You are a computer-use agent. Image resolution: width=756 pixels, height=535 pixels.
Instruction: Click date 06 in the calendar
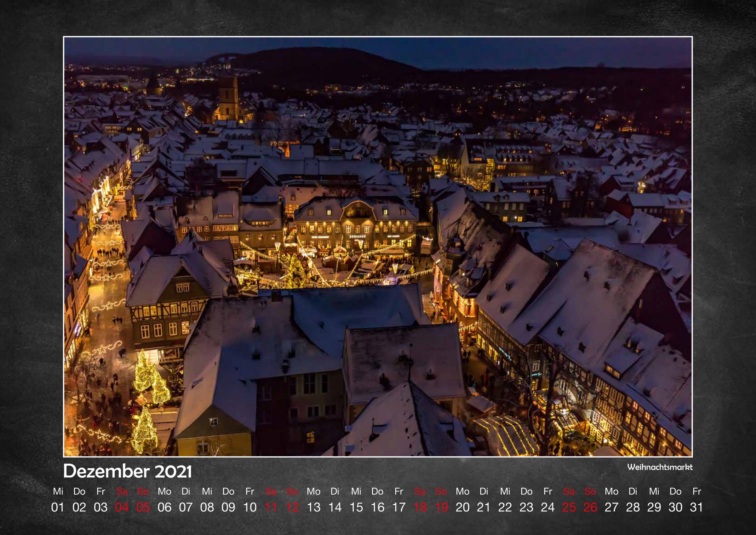coord(164,507)
